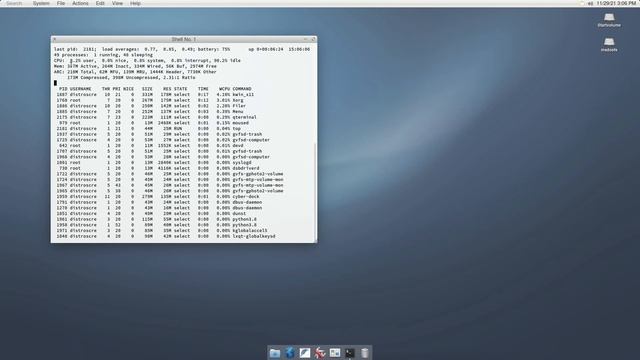Click the USERNAME column header in top
This screenshot has height=360, width=640.
80,89
